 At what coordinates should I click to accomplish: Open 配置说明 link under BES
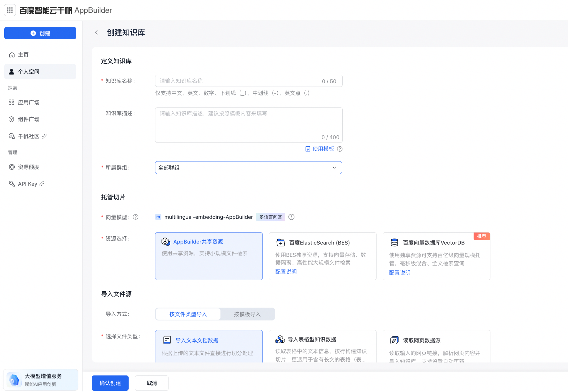pos(286,272)
